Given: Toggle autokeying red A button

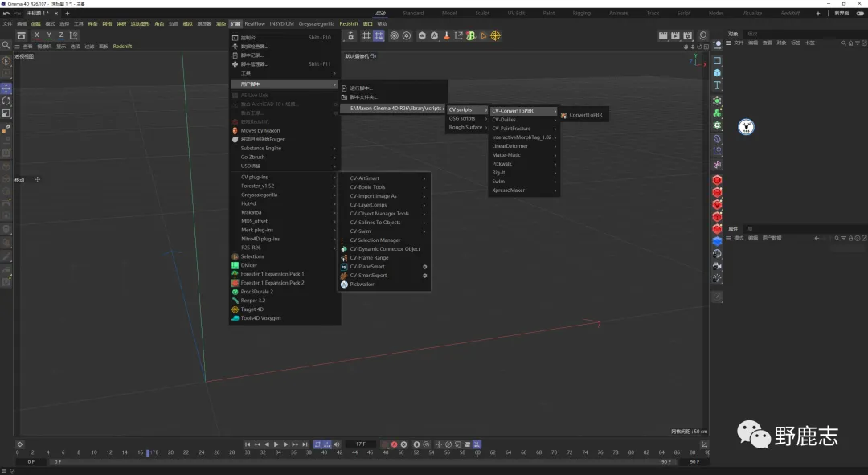Looking at the screenshot, I should [x=394, y=444].
